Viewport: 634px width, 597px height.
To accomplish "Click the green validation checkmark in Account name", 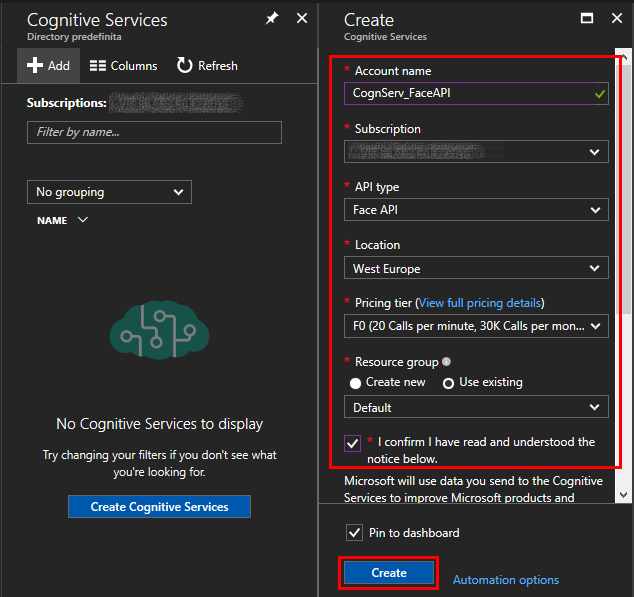I will pyautogui.click(x=600, y=94).
